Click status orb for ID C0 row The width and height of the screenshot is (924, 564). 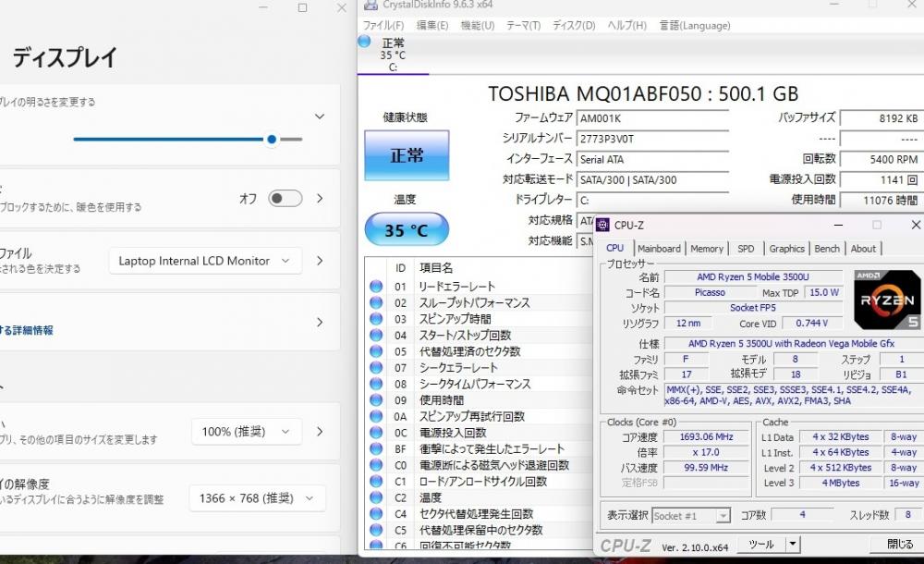(x=376, y=465)
